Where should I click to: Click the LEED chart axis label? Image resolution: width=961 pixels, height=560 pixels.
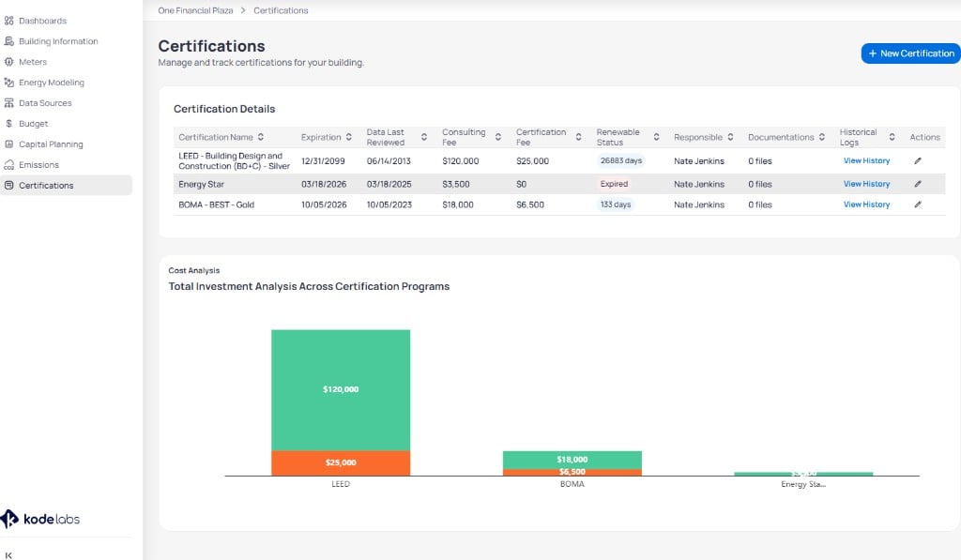[341, 484]
